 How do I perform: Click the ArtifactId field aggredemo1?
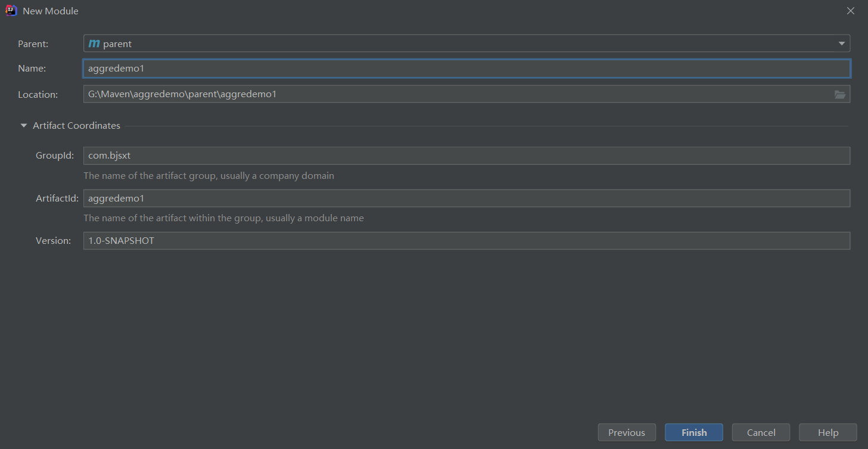(x=466, y=199)
